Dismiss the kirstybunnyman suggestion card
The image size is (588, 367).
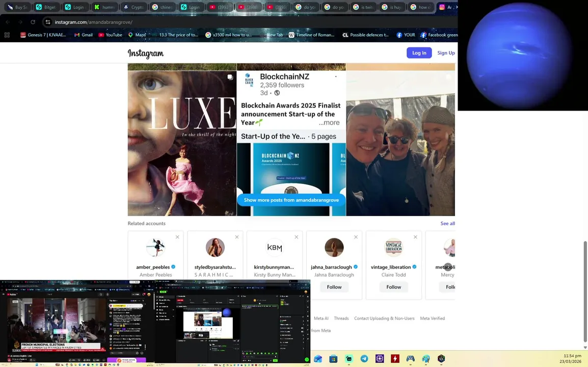tap(296, 237)
